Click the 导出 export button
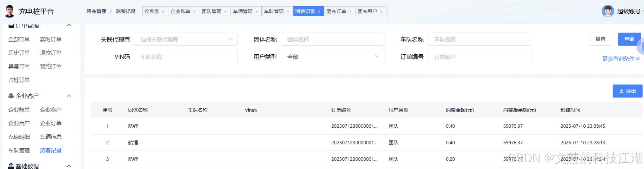Image resolution: width=644 pixels, height=169 pixels. [x=627, y=91]
